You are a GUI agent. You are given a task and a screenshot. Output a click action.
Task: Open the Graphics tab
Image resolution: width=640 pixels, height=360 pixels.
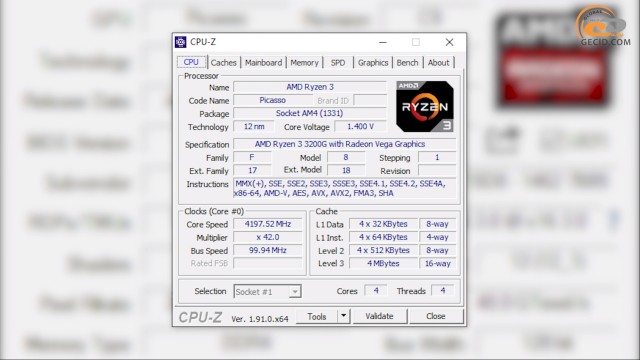point(373,62)
